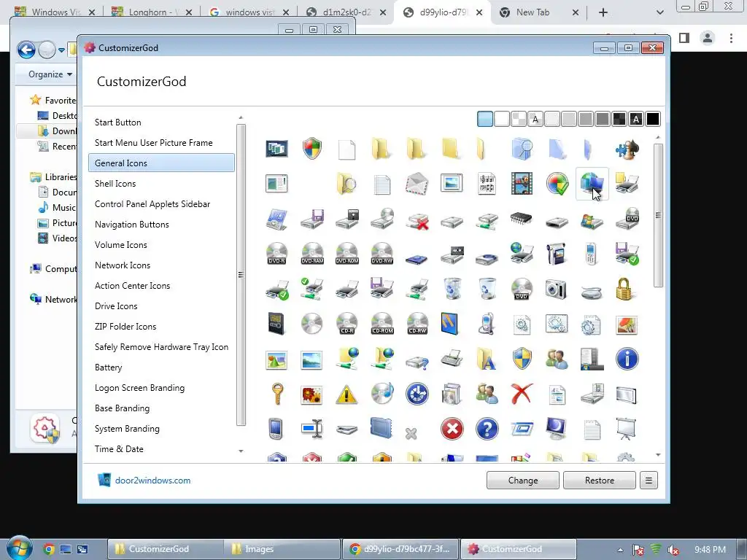Choose the video film strip icon
Screen dimensions: 747x560
522,184
